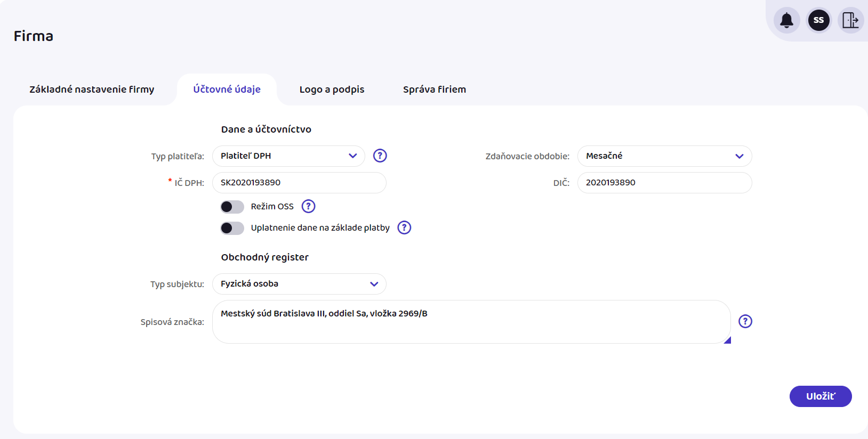
Task: Switch to Základné nastavenie firmy tab
Action: [x=92, y=90]
